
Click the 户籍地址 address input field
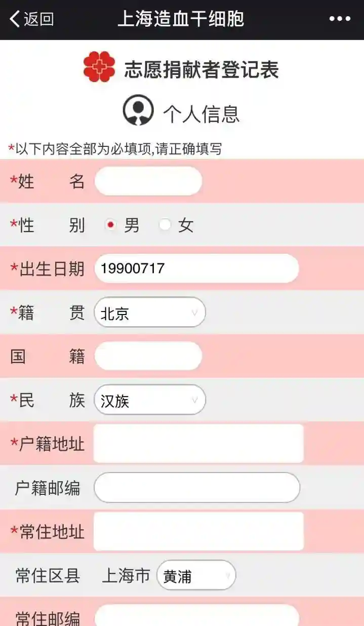[x=198, y=444]
